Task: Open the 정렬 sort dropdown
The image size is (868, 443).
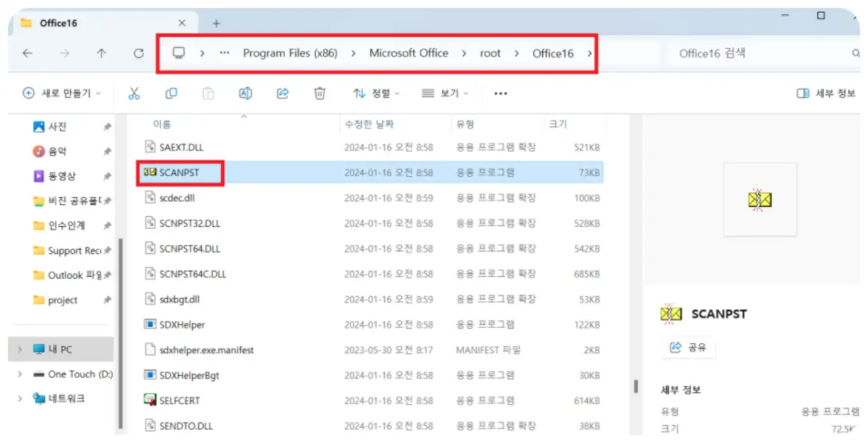Action: coord(377,94)
